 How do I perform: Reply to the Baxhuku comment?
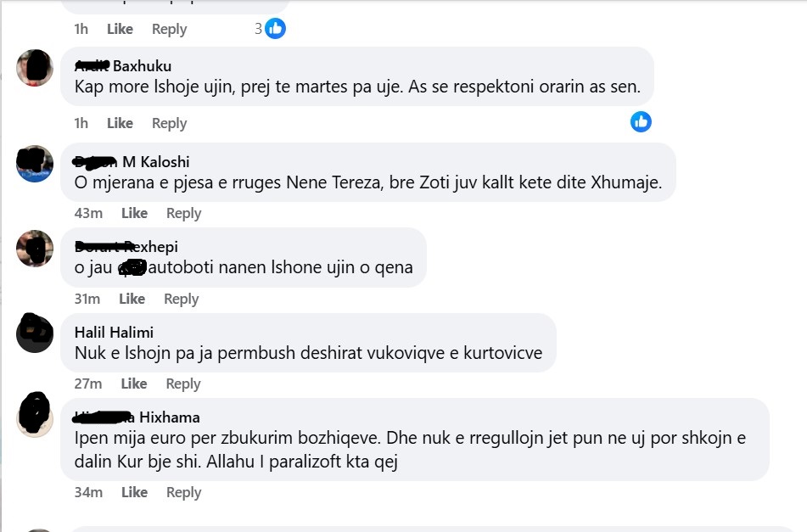pos(169,123)
